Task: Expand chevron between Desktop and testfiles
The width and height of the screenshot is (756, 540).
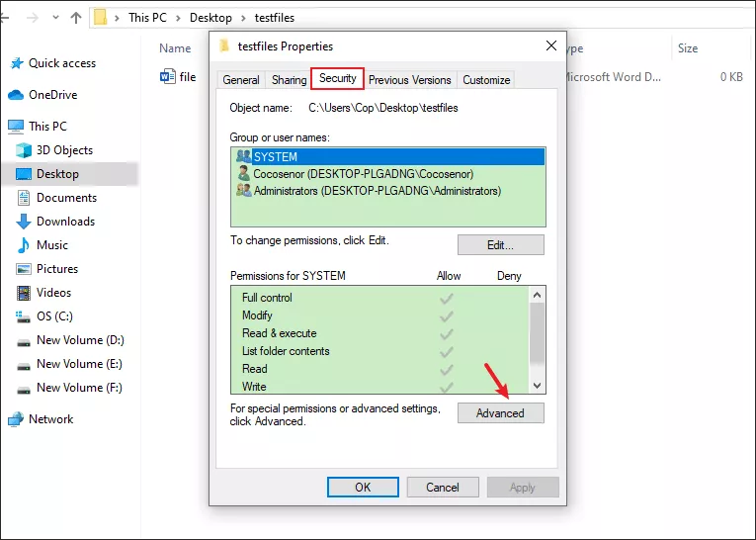Action: click(x=243, y=19)
